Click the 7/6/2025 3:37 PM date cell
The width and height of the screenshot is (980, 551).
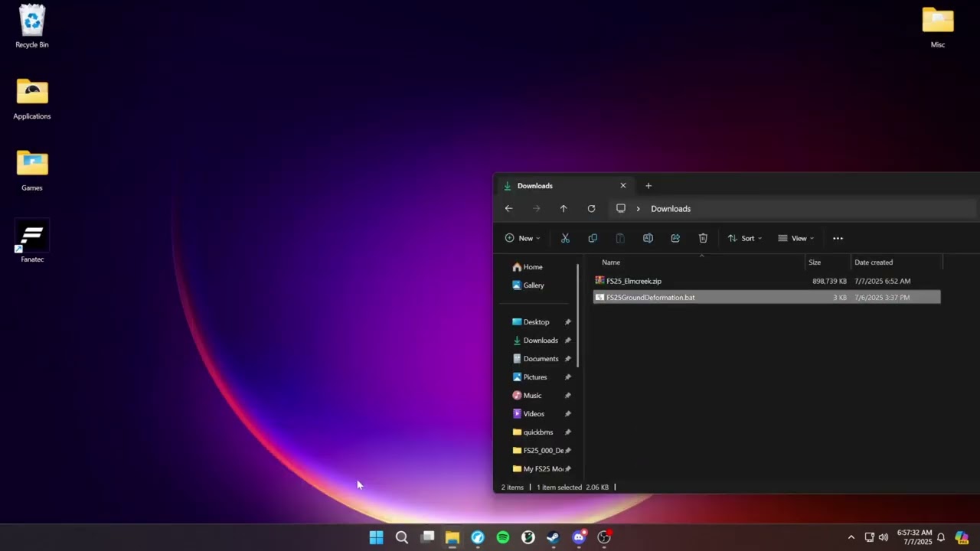[882, 297]
